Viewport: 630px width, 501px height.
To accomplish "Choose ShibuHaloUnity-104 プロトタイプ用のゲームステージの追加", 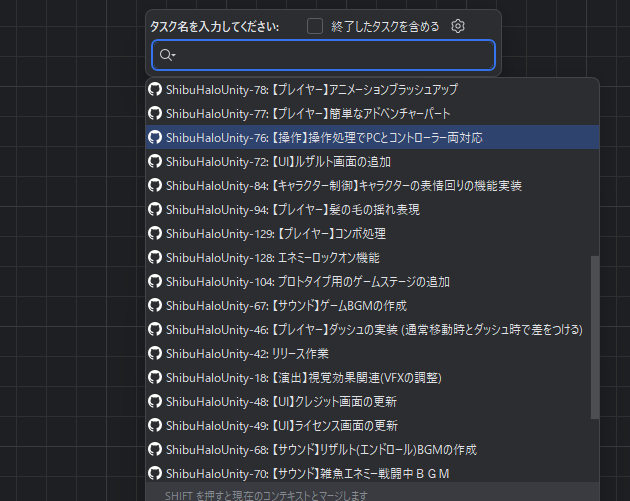I will pyautogui.click(x=372, y=282).
